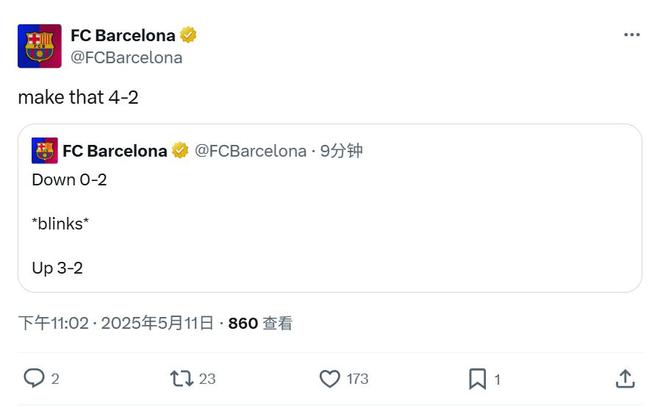Click the verified badge in the quoted tweet
The image size is (660, 406).
click(x=180, y=150)
